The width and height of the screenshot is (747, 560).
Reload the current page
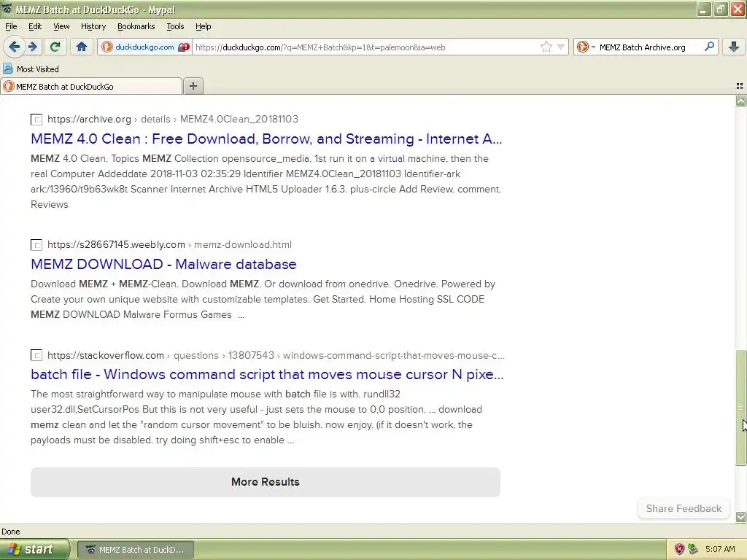(x=55, y=47)
